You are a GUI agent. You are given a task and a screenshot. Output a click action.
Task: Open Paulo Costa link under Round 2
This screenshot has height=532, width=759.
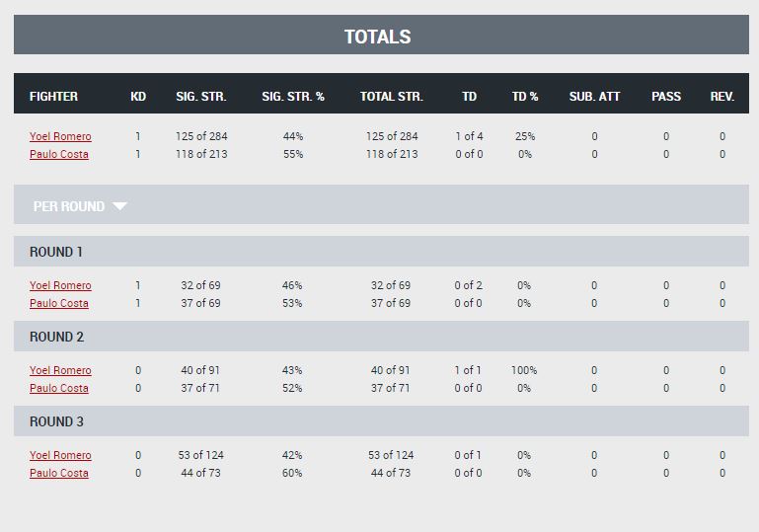pos(59,388)
